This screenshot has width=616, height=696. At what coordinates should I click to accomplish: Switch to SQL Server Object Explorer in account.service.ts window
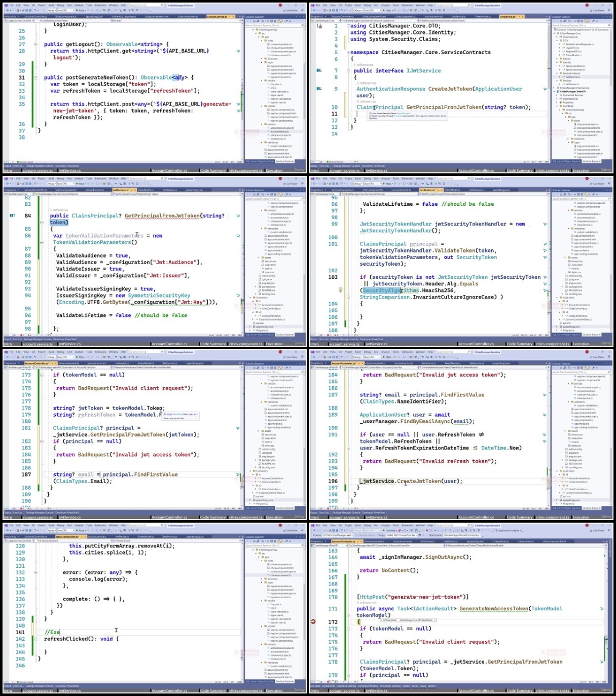260,161
